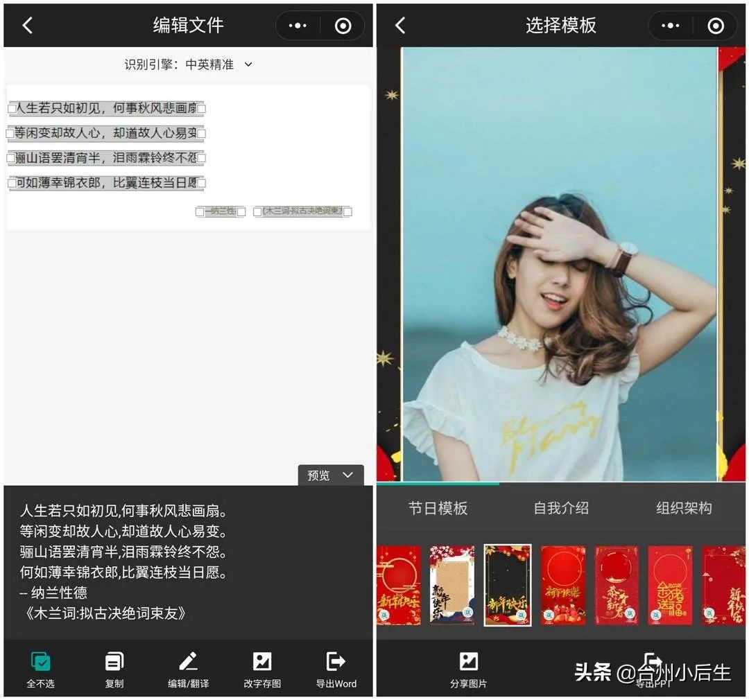Select the first 新年快乐 template thumbnail

[x=398, y=585]
